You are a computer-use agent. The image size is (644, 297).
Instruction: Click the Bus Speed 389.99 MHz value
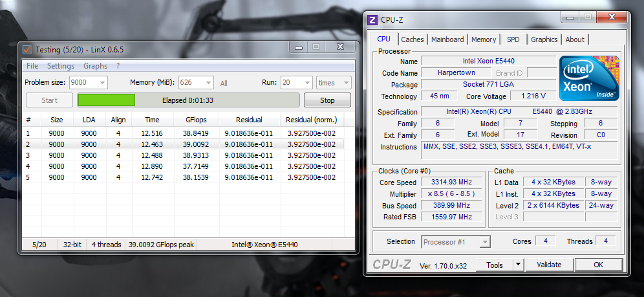coord(451,205)
